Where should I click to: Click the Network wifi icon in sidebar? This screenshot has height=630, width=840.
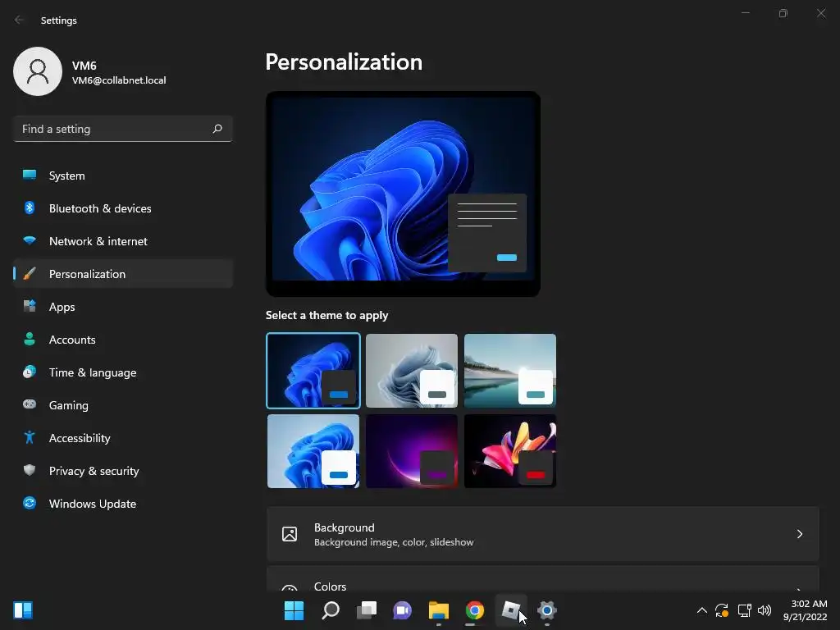coord(30,240)
